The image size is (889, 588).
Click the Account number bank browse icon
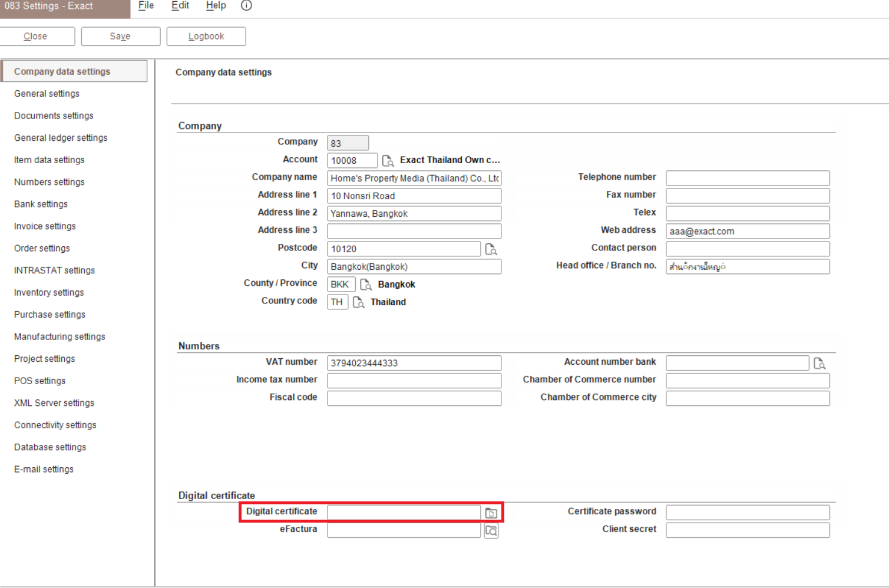tap(819, 364)
